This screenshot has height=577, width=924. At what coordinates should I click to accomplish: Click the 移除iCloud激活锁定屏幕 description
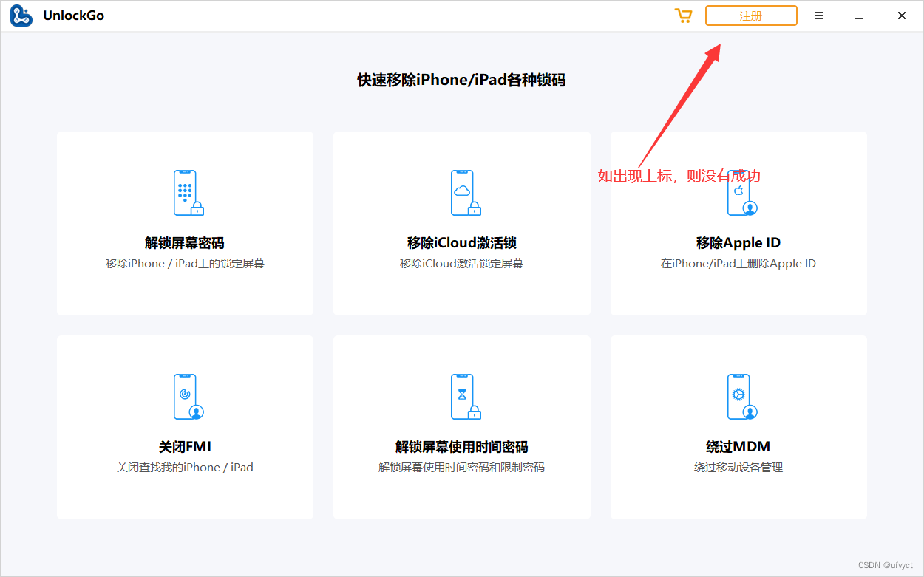[462, 264]
